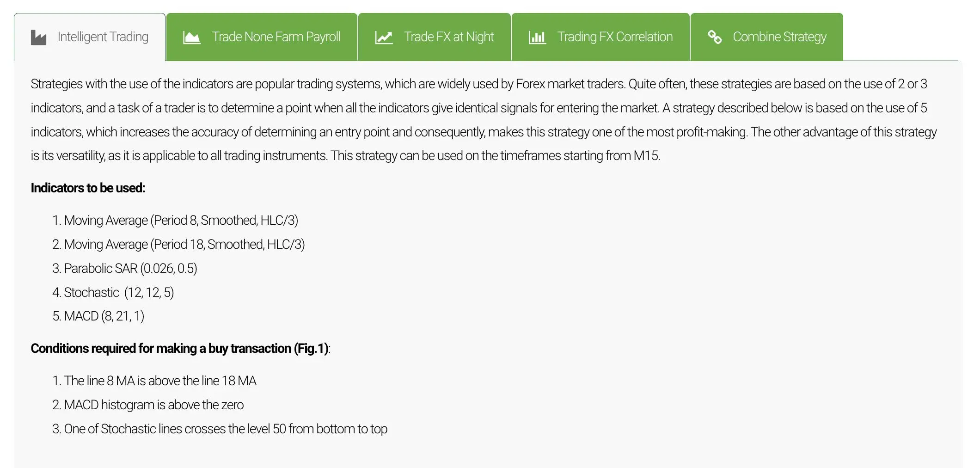The image size is (980, 468).
Task: Click the MACD (8, 21, 1) list item
Action: coord(98,316)
